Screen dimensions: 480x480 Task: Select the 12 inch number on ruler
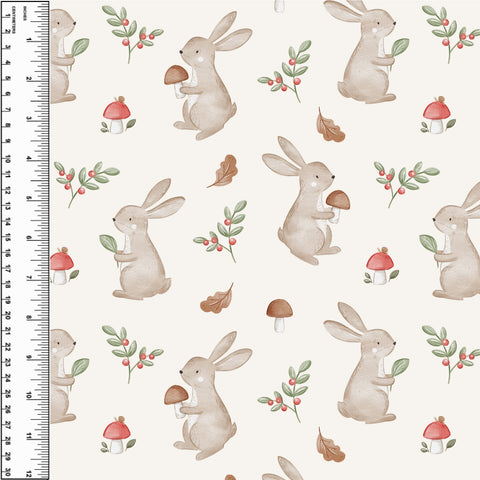pos(29,474)
